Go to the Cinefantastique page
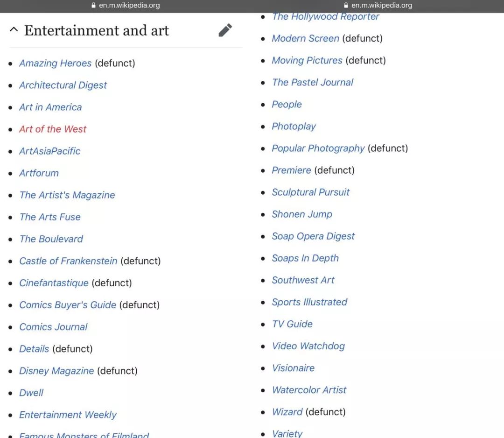504x438 pixels. coord(54,283)
